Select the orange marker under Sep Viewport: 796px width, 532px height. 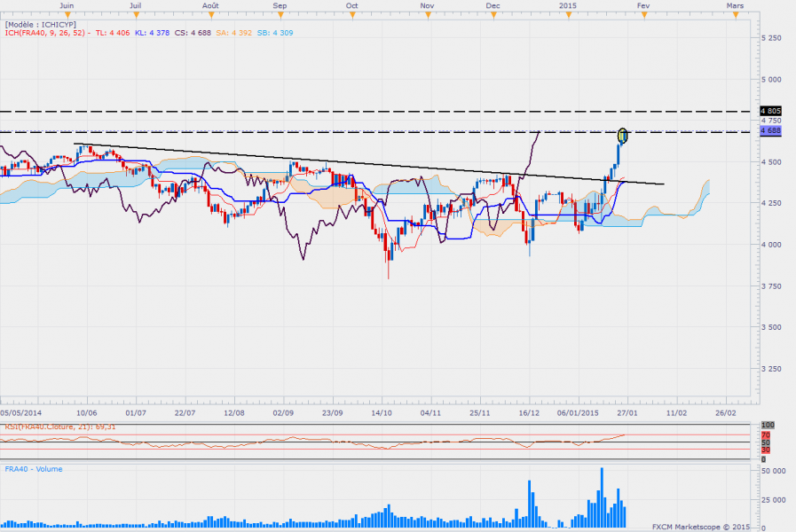pyautogui.click(x=280, y=16)
